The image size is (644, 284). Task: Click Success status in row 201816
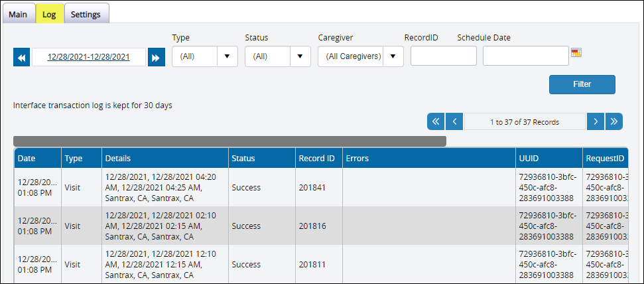[262, 226]
